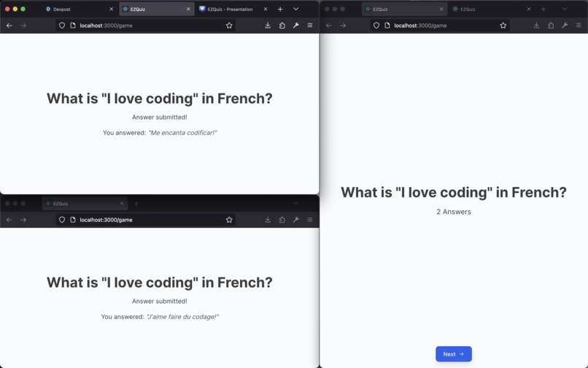Expand tab list in the bottom-left window
Viewport: 588px width, 368px height.
pyautogui.click(x=296, y=204)
